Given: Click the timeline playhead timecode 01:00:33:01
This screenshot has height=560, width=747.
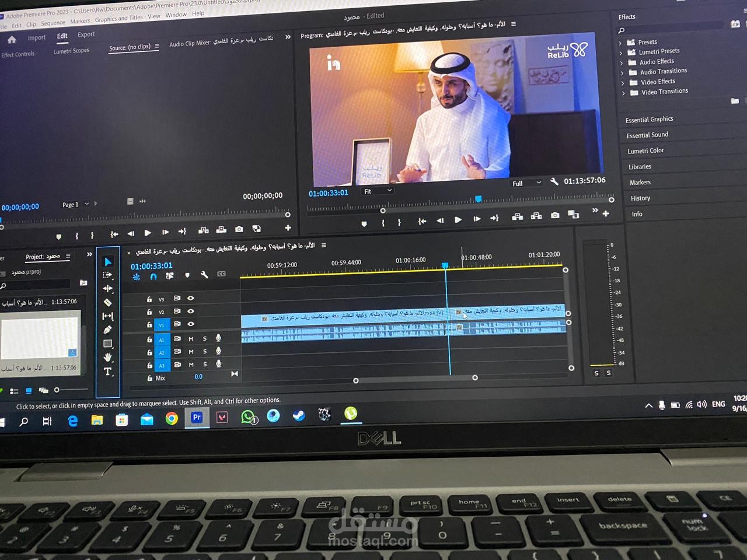Looking at the screenshot, I should pos(152,265).
